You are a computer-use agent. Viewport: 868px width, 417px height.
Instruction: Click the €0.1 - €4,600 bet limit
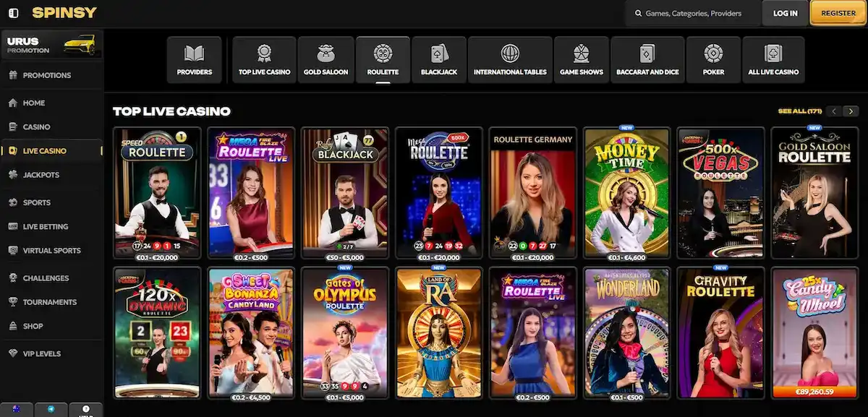[x=627, y=257]
